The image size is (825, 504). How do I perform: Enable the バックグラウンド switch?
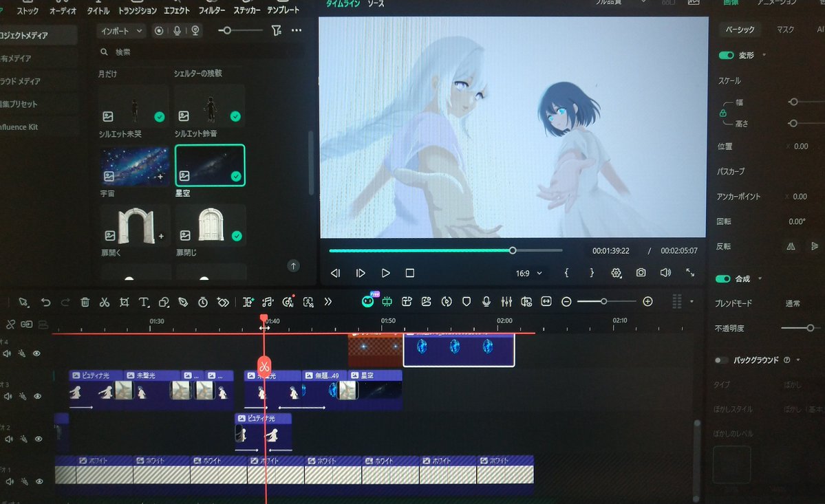(x=721, y=360)
